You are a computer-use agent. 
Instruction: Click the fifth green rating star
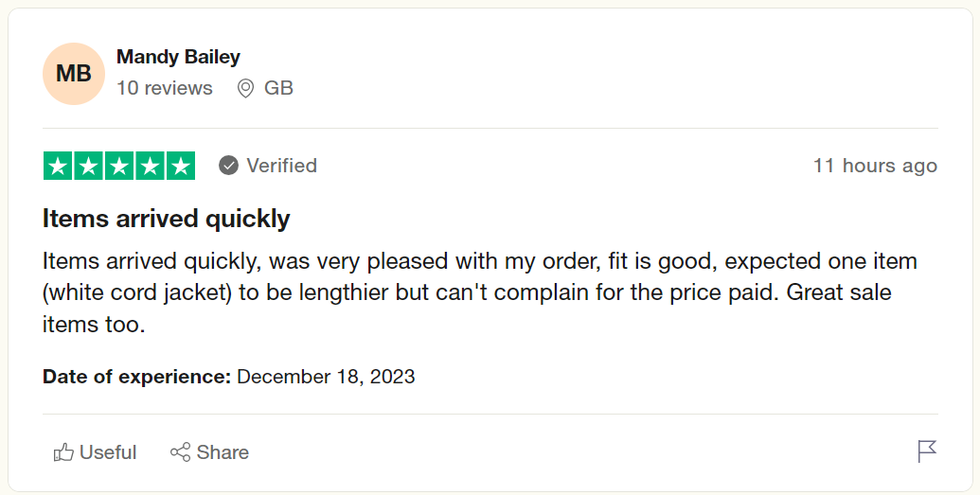pyautogui.click(x=180, y=167)
